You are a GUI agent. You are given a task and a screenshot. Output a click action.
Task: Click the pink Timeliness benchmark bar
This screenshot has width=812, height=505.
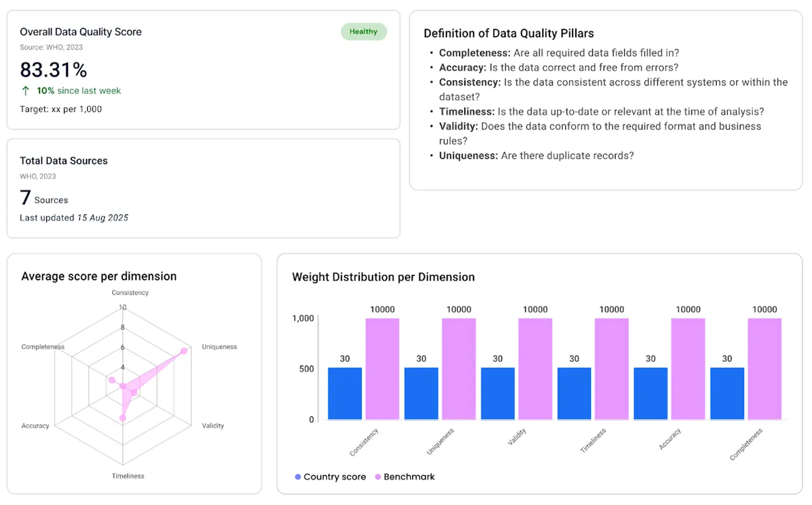(612, 369)
